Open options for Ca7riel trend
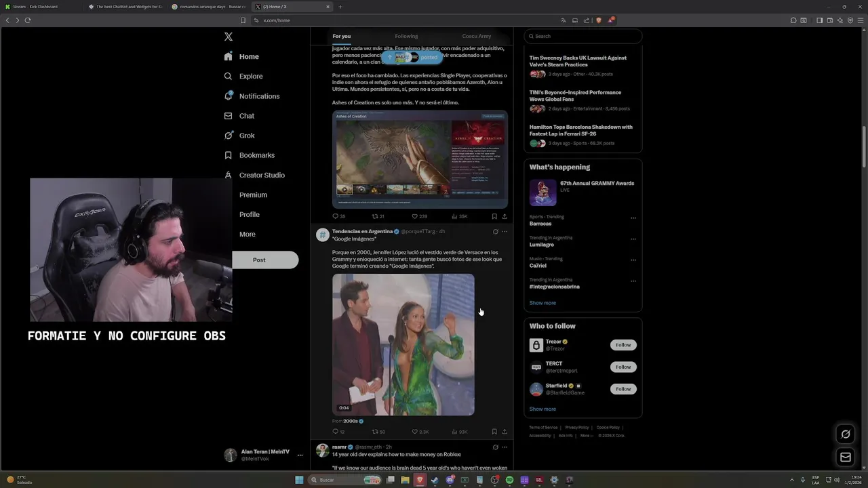 633,260
